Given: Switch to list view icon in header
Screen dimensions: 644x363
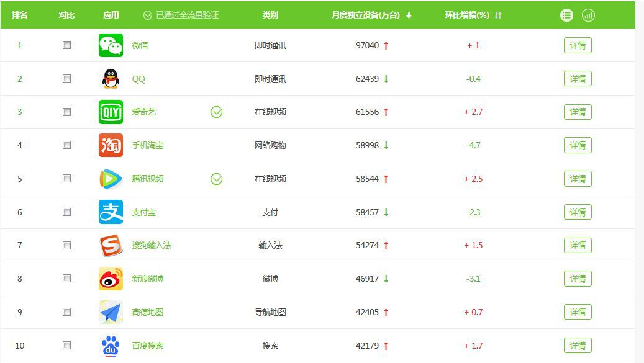Looking at the screenshot, I should pyautogui.click(x=566, y=15).
